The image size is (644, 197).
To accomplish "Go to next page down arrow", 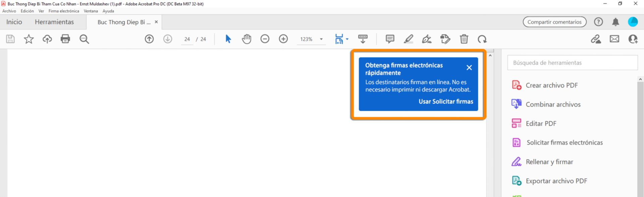I will [168, 39].
